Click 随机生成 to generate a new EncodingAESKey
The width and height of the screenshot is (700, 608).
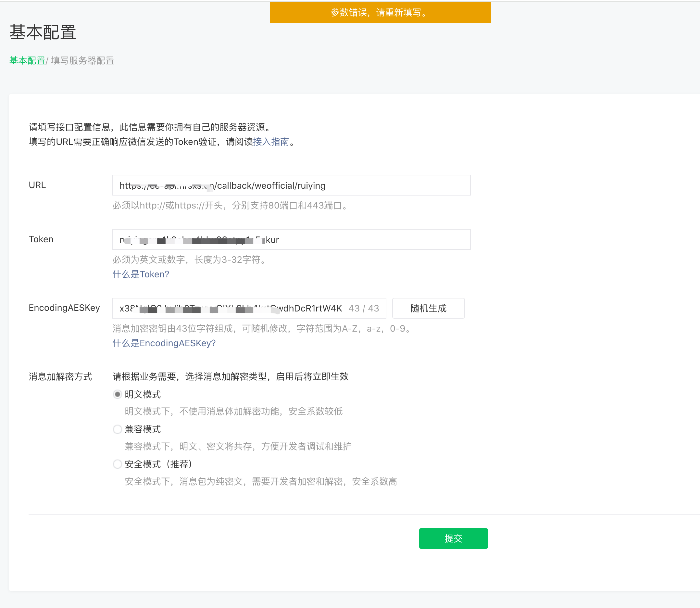428,308
